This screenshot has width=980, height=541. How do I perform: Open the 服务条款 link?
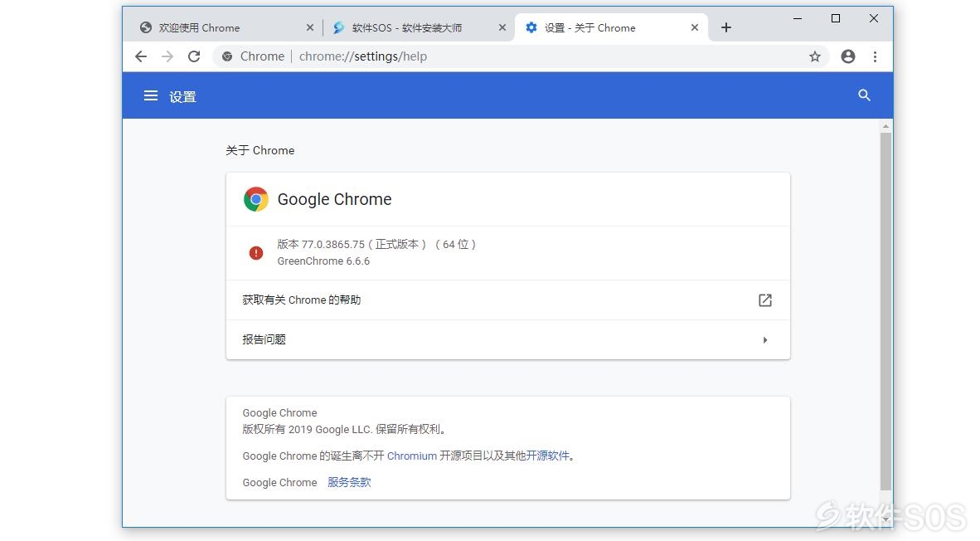click(349, 482)
